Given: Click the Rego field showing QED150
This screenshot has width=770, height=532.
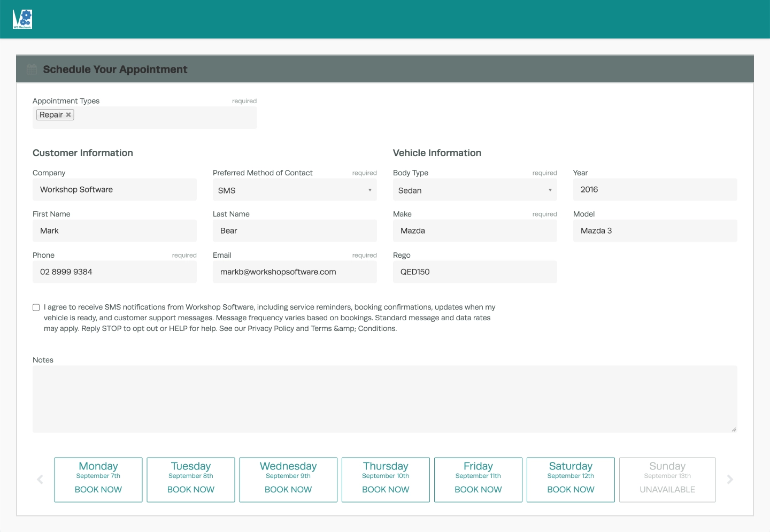Looking at the screenshot, I should [475, 272].
